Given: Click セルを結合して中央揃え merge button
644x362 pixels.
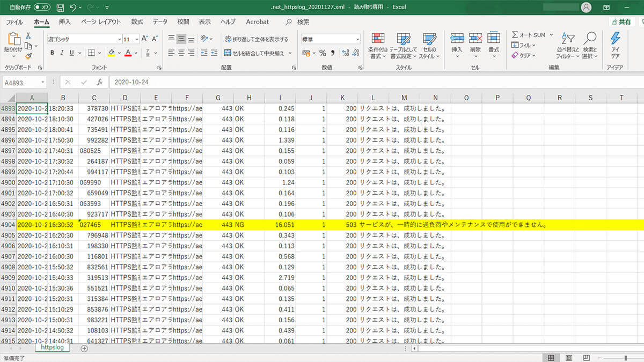Looking at the screenshot, I should pos(254,53).
